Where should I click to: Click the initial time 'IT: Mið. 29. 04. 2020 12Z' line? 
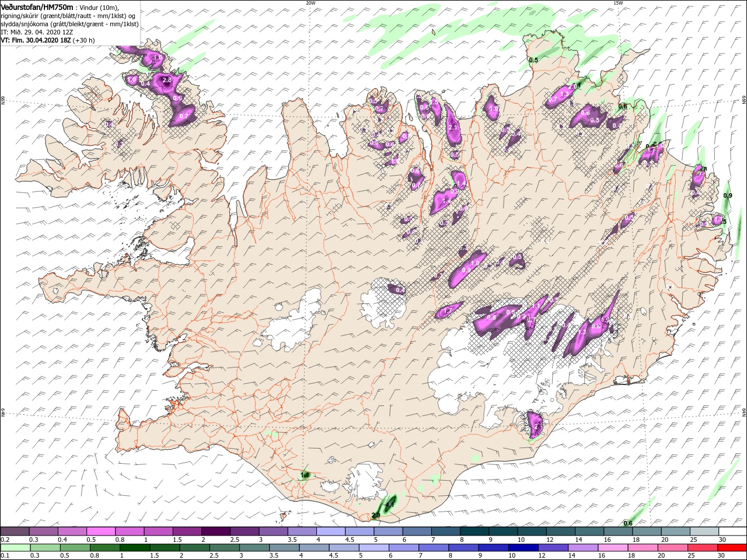[37, 32]
